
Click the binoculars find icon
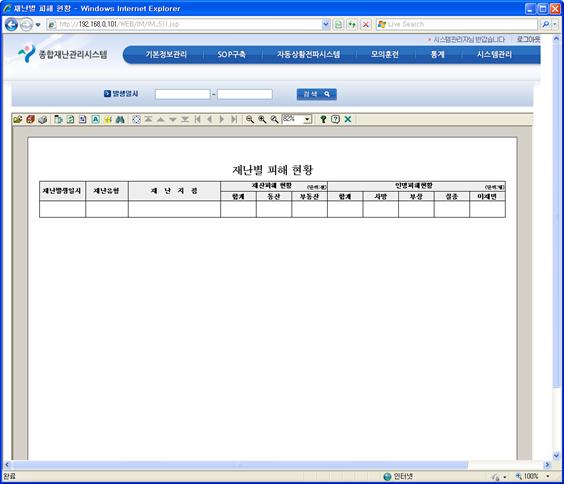(120, 119)
